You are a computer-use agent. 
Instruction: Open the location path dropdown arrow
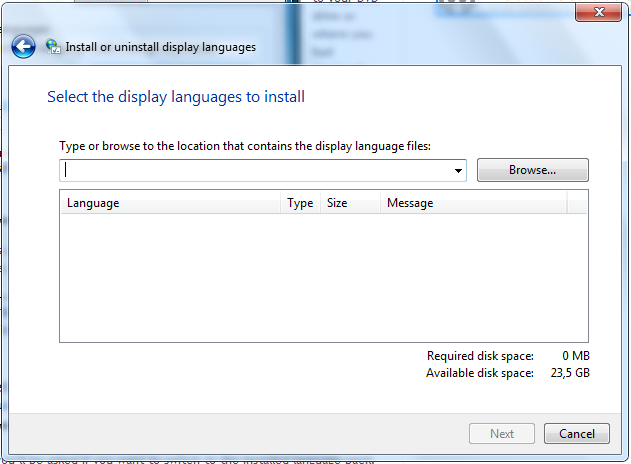click(458, 171)
